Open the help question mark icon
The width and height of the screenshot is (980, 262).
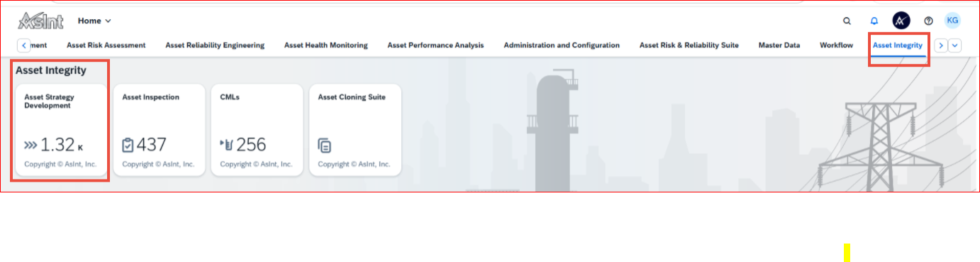[928, 21]
